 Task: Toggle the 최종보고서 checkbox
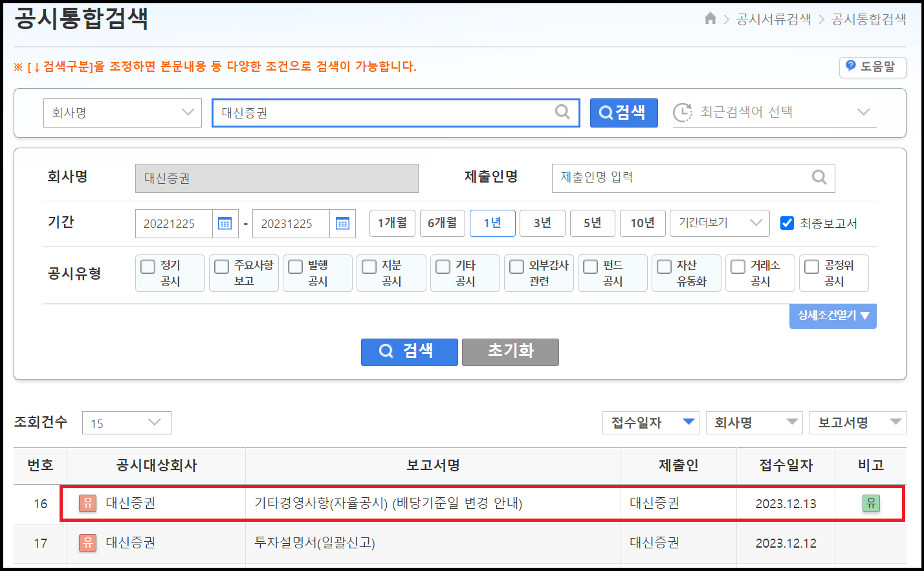pyautogui.click(x=787, y=223)
